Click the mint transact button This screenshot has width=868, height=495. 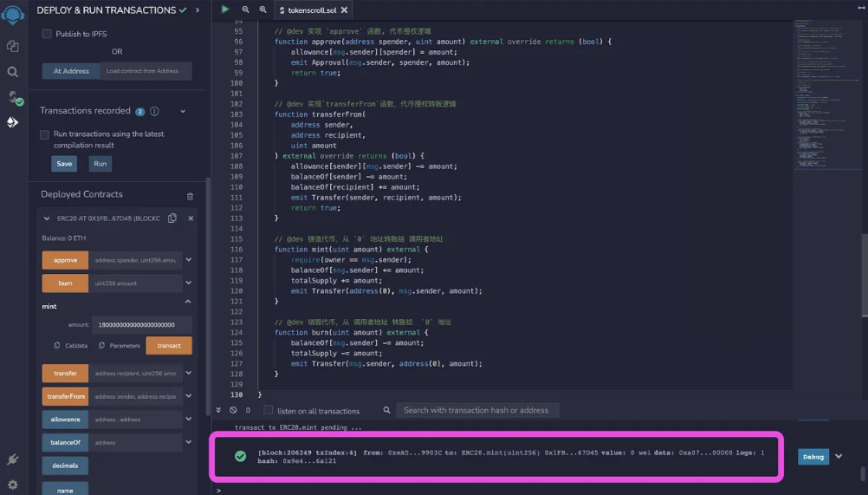pyautogui.click(x=169, y=346)
